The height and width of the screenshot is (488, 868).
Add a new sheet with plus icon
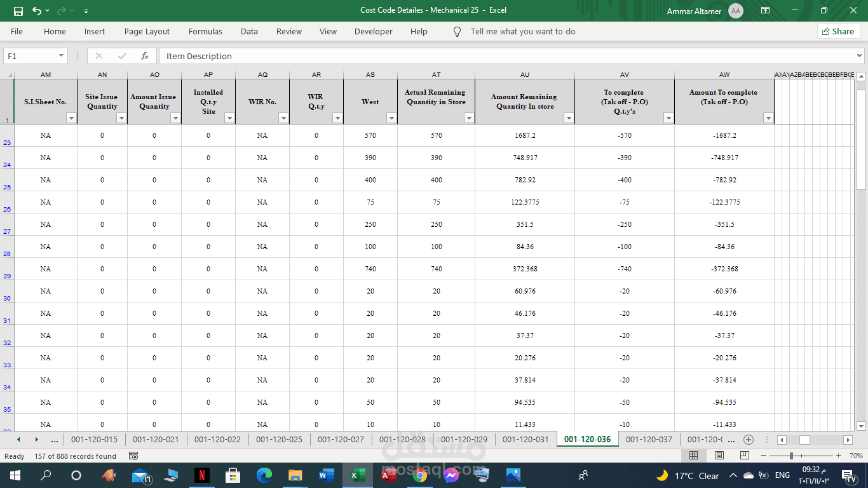[749, 440]
